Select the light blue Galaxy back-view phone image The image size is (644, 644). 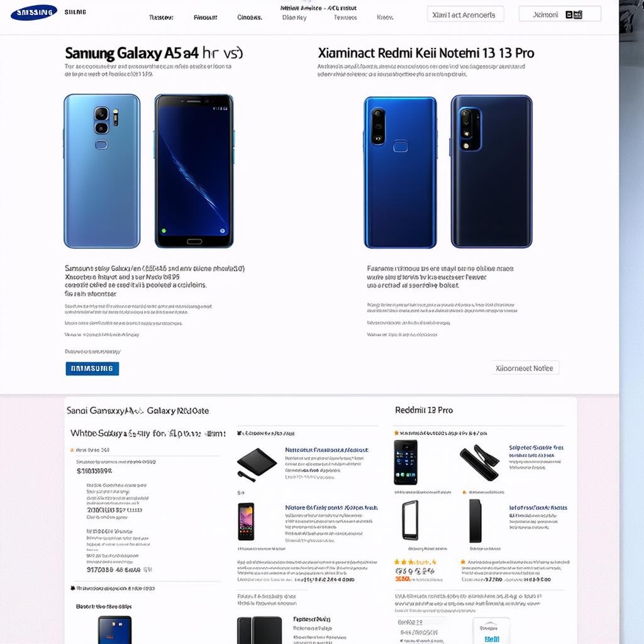[102, 171]
